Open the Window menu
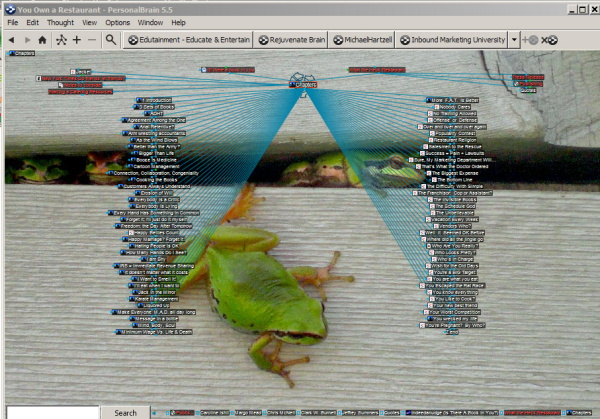Screen dimensions: 600x419 [151, 21]
